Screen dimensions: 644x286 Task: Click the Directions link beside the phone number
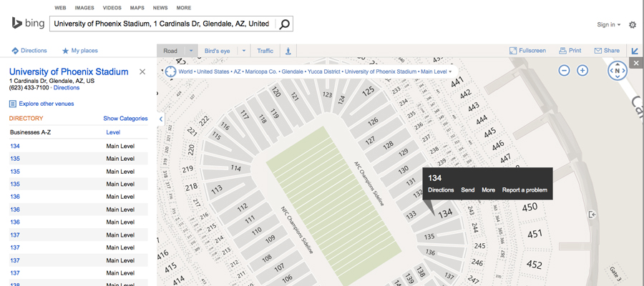pos(67,88)
